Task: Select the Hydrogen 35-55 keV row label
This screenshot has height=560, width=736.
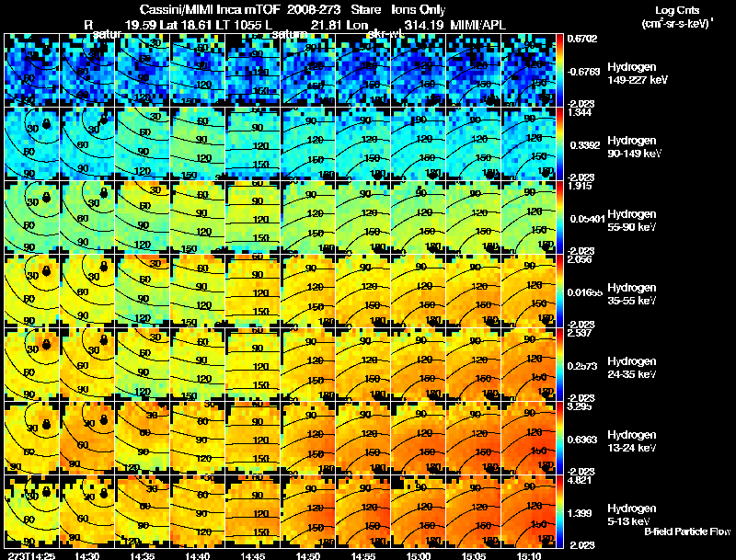Action: click(632, 294)
